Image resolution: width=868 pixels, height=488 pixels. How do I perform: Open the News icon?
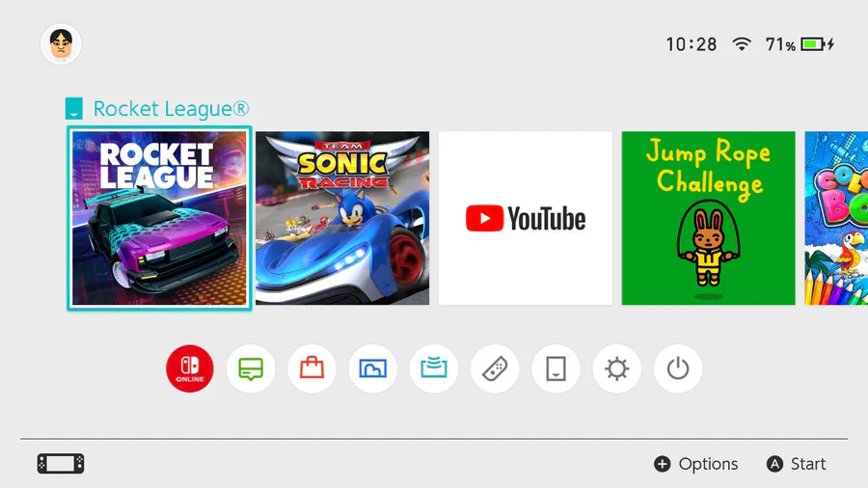[251, 368]
